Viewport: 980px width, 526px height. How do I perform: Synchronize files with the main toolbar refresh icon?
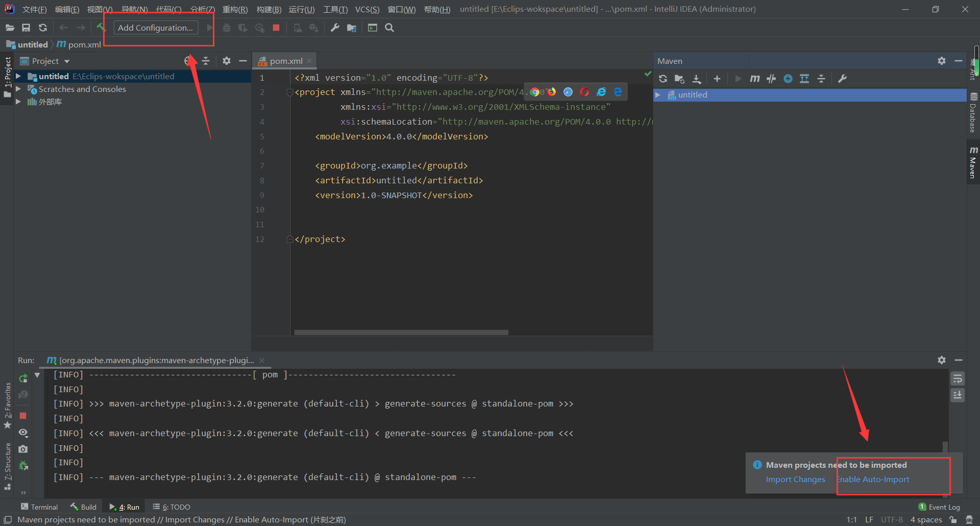pos(43,28)
